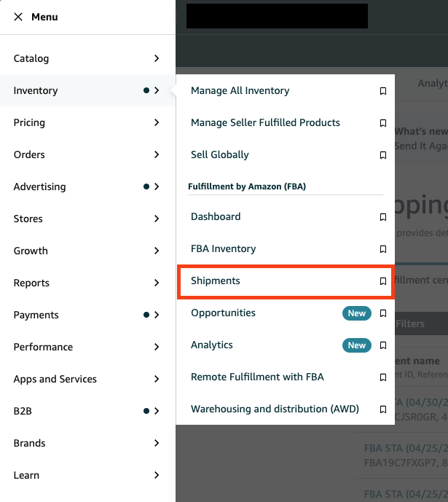Bookmark the Shipments menu entry
Screen dimensions: 448x502
(382, 281)
